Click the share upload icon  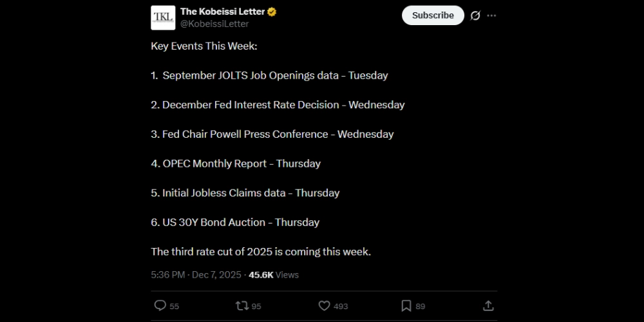(488, 306)
